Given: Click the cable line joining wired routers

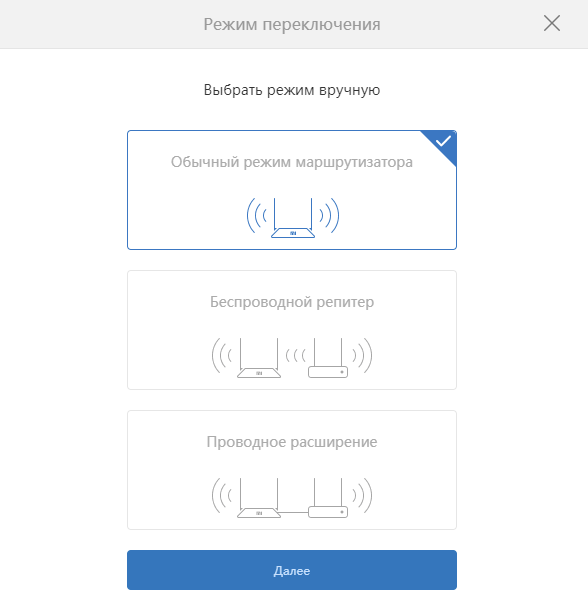Looking at the screenshot, I should tap(294, 512).
